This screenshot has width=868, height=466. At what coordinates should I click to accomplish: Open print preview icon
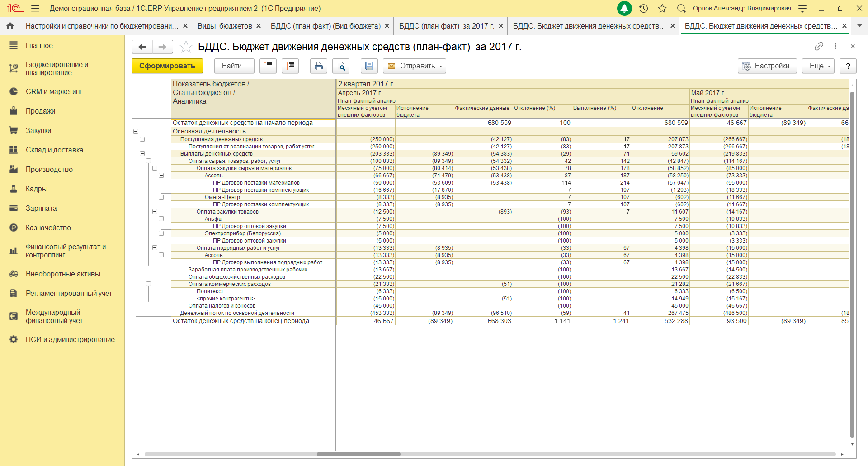click(341, 66)
